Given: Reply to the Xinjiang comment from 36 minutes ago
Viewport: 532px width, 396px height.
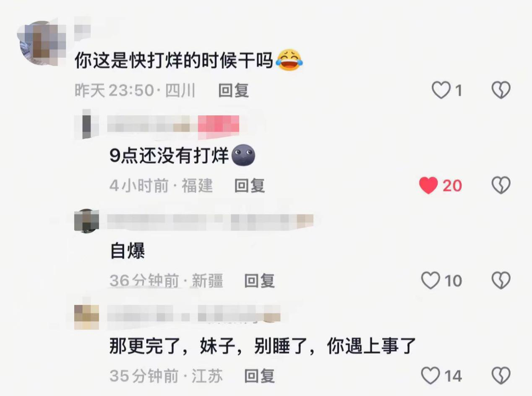Looking at the screenshot, I should pos(260,281).
